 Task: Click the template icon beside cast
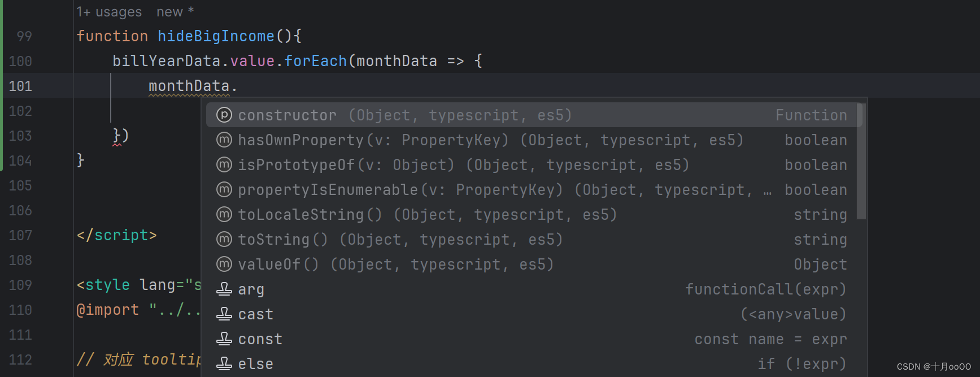[224, 314]
